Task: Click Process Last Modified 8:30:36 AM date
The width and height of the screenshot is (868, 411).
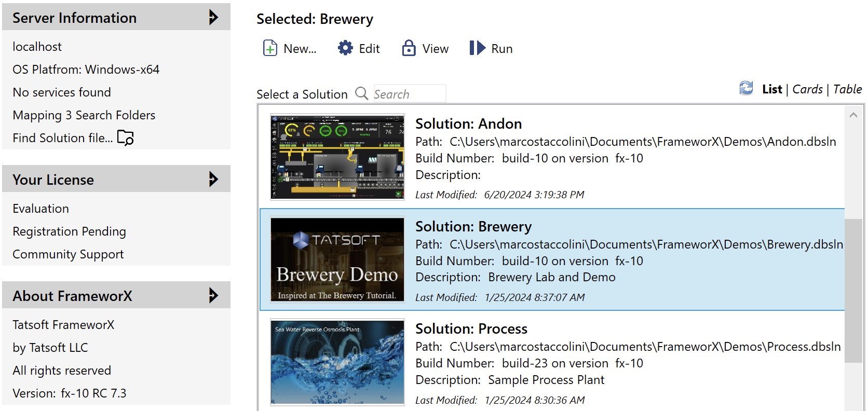Action: [x=535, y=400]
